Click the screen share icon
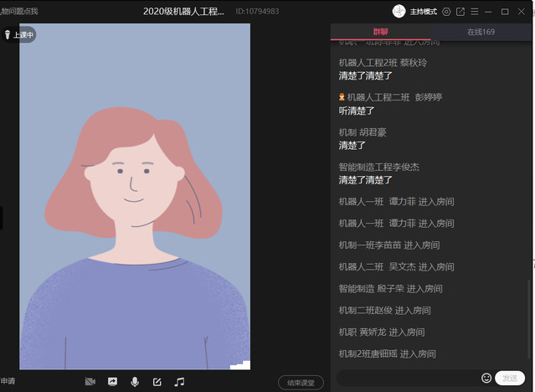535x392 pixels. coord(112,382)
